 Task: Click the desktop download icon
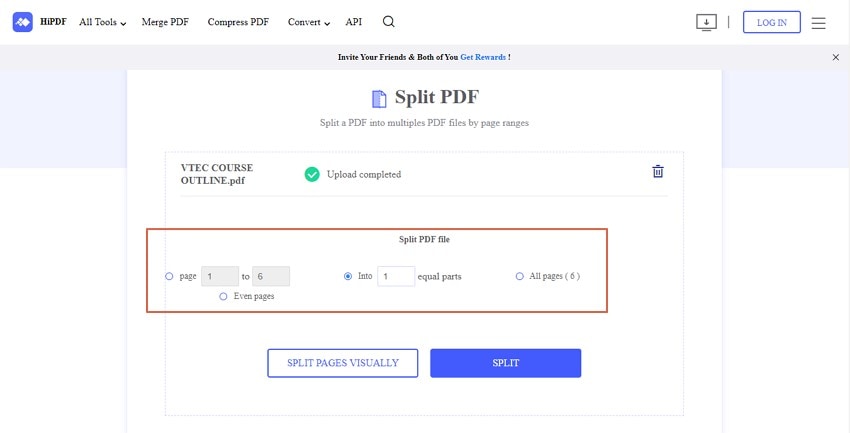pos(706,22)
